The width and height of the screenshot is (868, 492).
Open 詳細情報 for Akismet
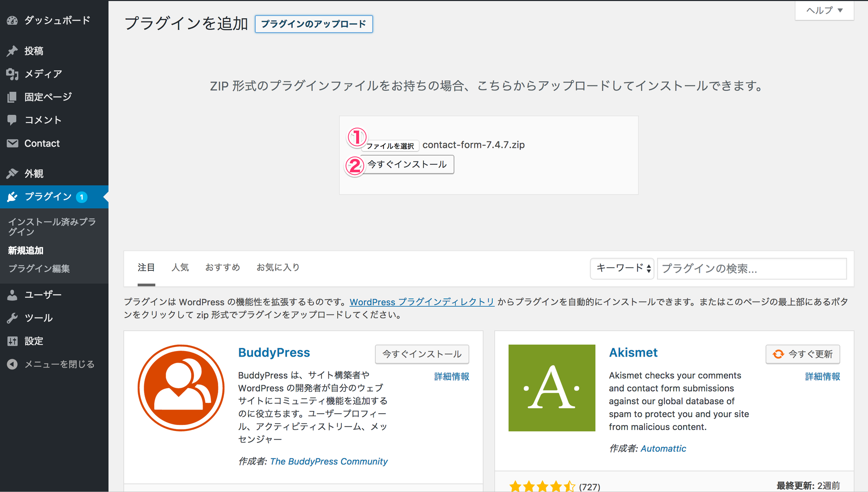[823, 376]
